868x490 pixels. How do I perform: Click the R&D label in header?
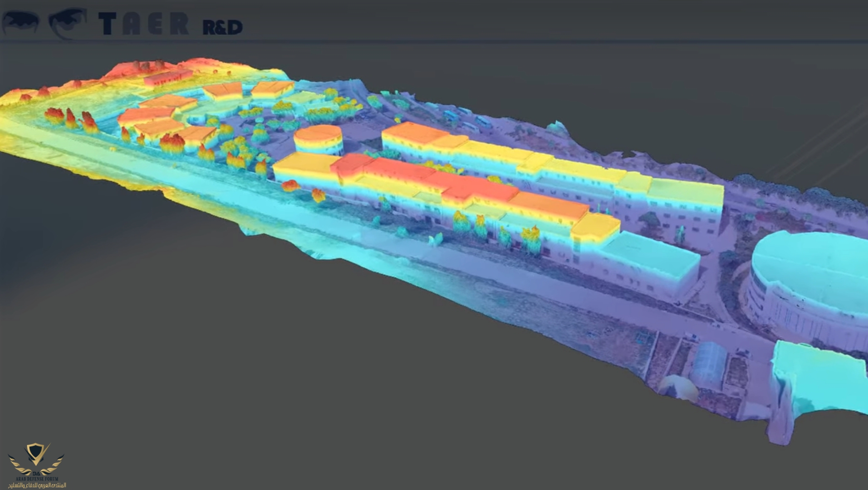click(x=222, y=28)
